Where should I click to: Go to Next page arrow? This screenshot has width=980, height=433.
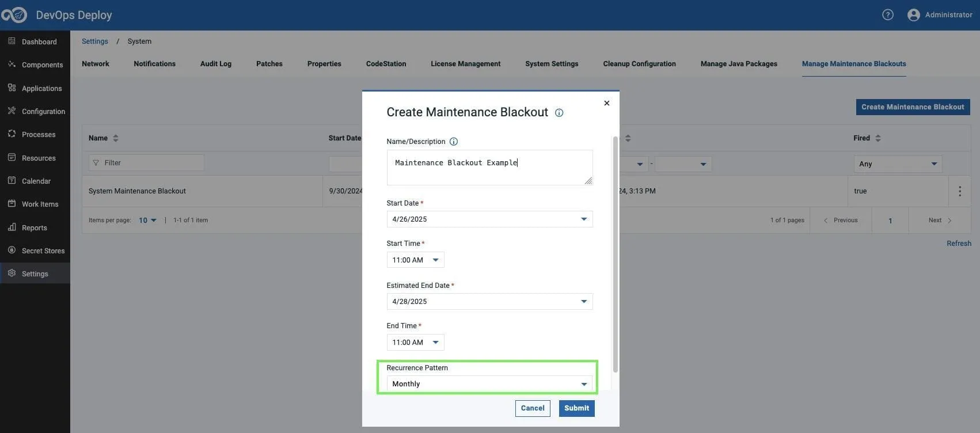coord(949,221)
